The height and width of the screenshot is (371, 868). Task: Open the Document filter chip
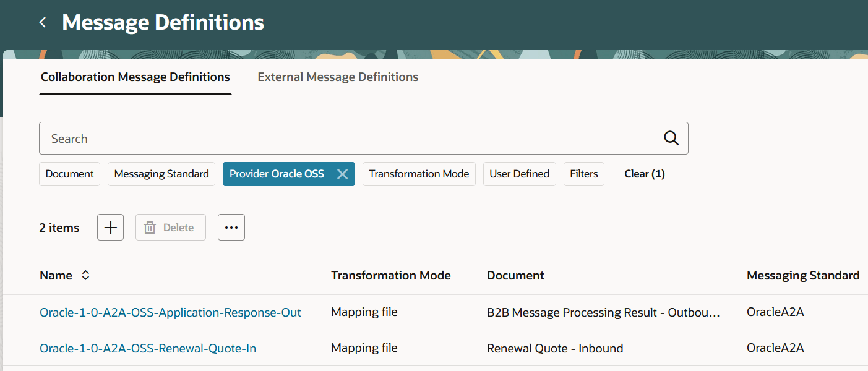(x=69, y=174)
